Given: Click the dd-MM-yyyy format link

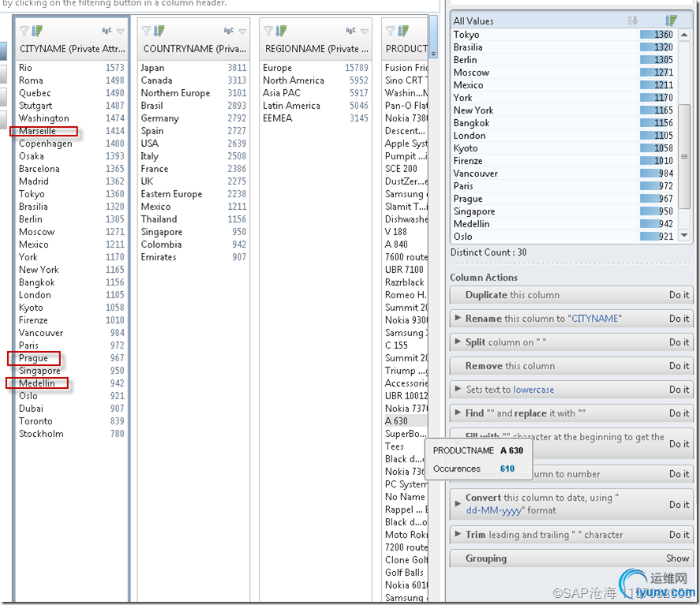Looking at the screenshot, I should coord(494,510).
